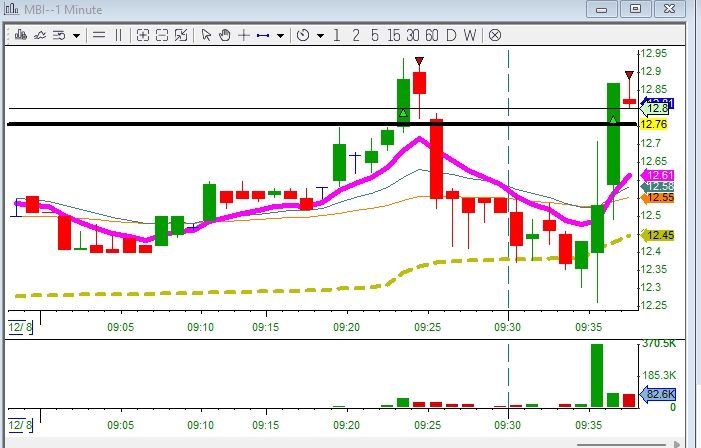701x448 pixels.
Task: Switch chart to 60 minute interval
Action: [432, 35]
